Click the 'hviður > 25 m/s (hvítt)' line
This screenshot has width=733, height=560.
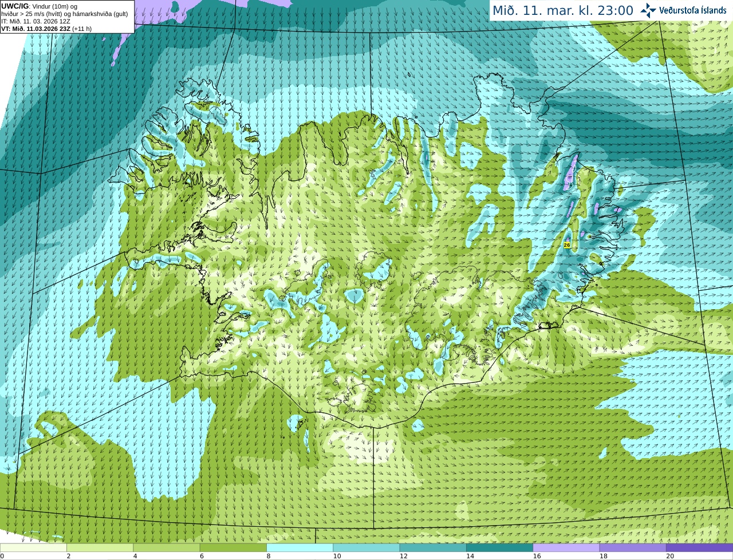pyautogui.click(x=64, y=14)
